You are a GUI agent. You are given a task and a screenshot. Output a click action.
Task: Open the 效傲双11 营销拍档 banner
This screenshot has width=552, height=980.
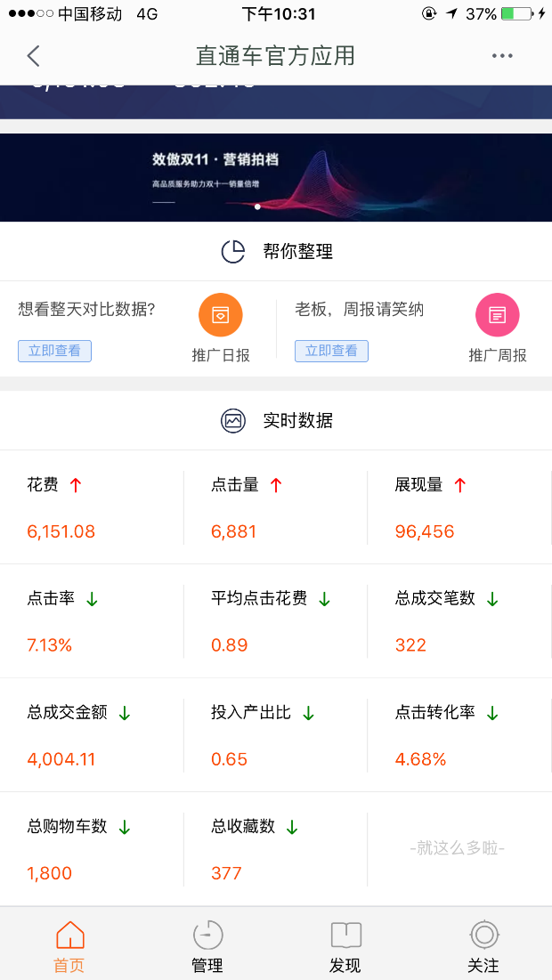coord(276,177)
